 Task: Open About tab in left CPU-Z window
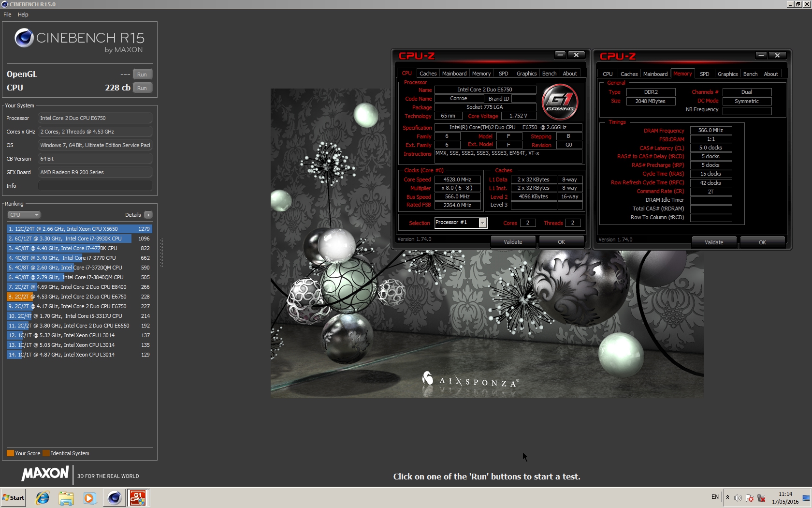(570, 74)
